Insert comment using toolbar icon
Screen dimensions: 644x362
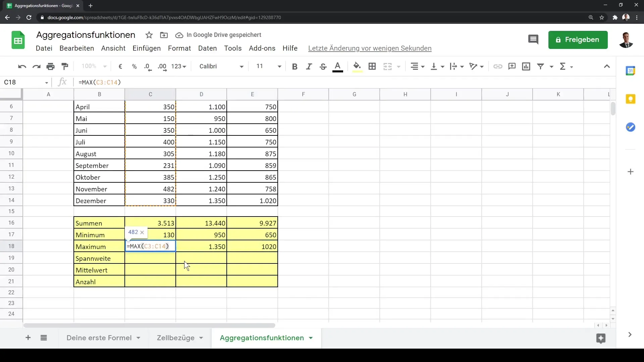pyautogui.click(x=512, y=66)
